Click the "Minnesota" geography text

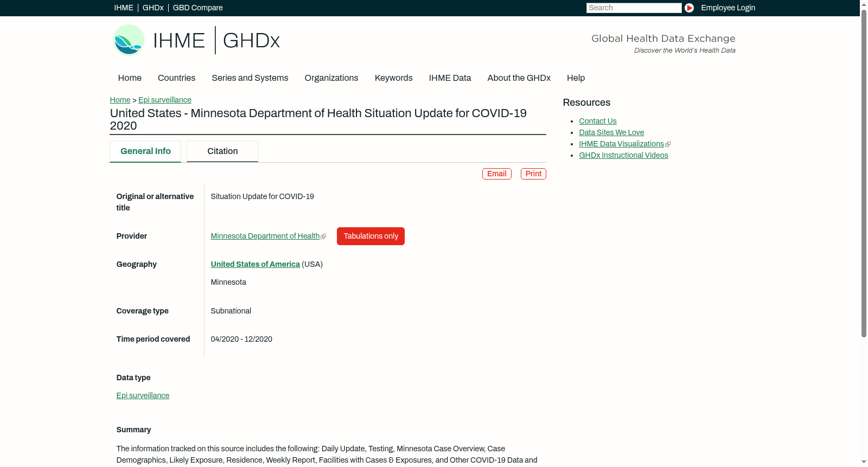[x=228, y=282]
